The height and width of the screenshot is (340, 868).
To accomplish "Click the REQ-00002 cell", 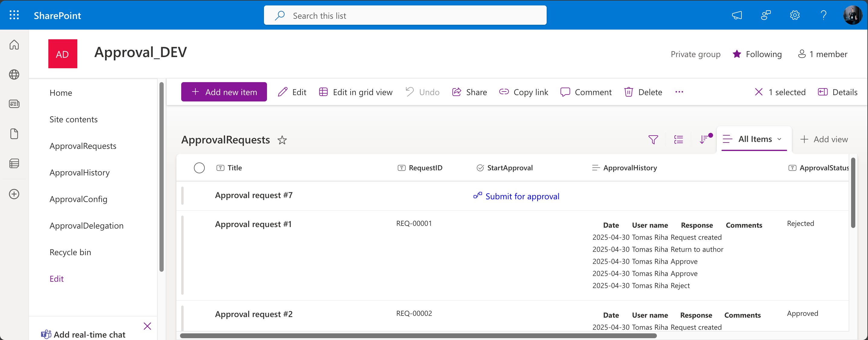I will [414, 313].
